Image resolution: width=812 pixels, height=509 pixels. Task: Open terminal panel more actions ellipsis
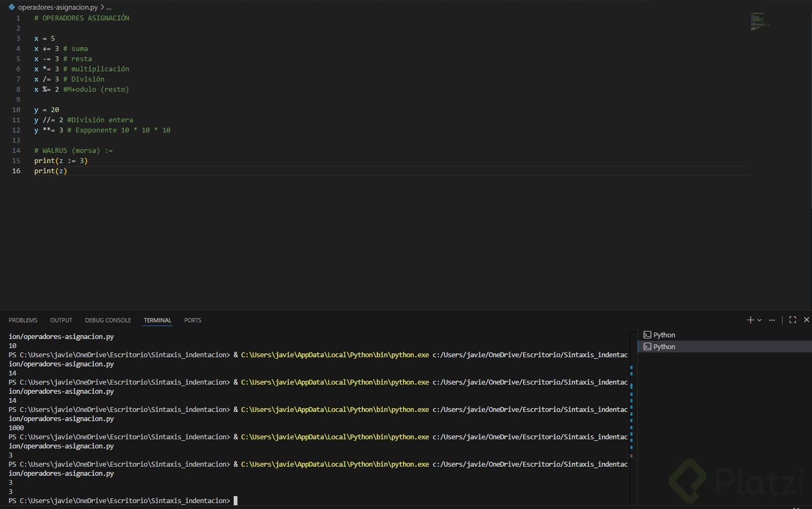click(772, 320)
